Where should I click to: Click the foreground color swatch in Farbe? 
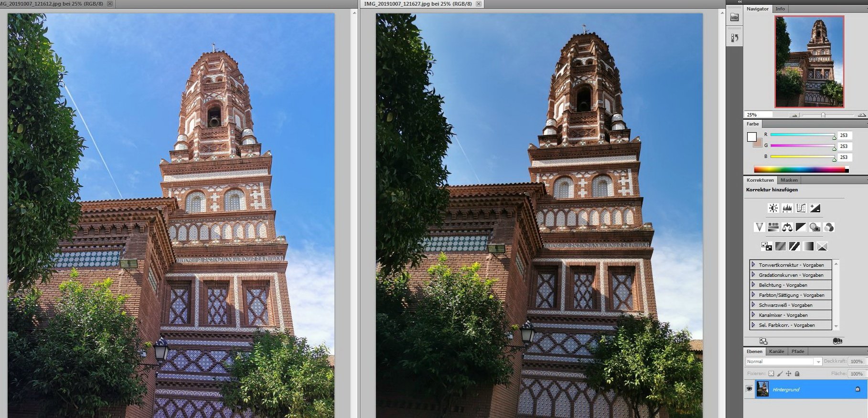click(751, 136)
